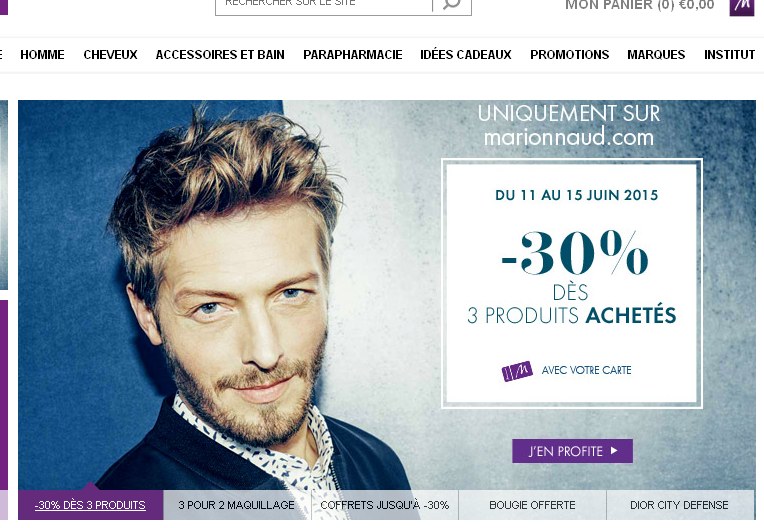Click the search magnifier icon

[x=452, y=5]
